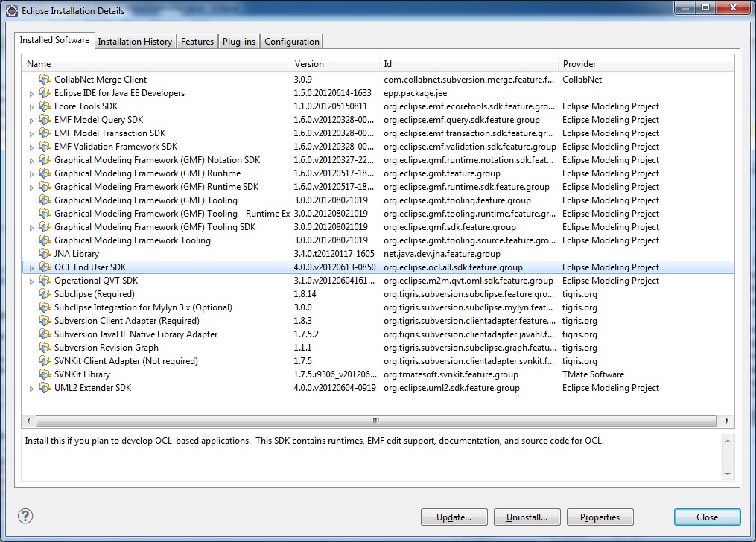Click the icon beside GMF Tooling SDK
Image resolution: width=756 pixels, height=542 pixels.
tap(45, 227)
